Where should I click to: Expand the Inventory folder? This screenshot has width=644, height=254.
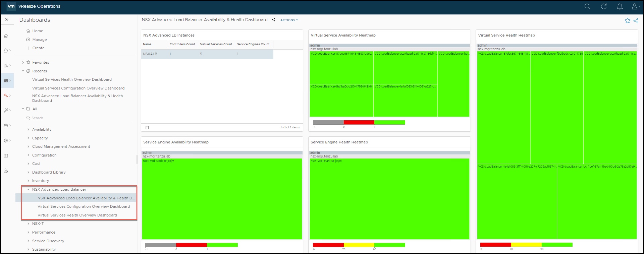point(28,181)
